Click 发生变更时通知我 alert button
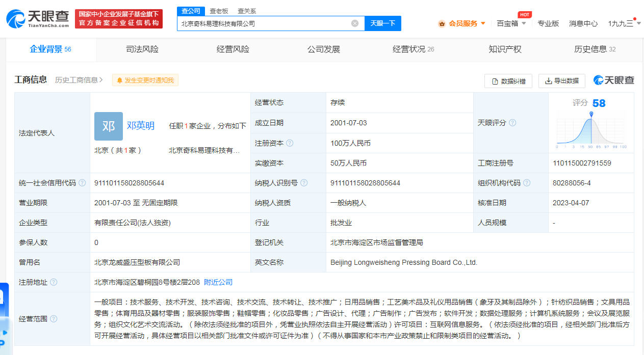The width and height of the screenshot is (644, 355). pyautogui.click(x=145, y=80)
